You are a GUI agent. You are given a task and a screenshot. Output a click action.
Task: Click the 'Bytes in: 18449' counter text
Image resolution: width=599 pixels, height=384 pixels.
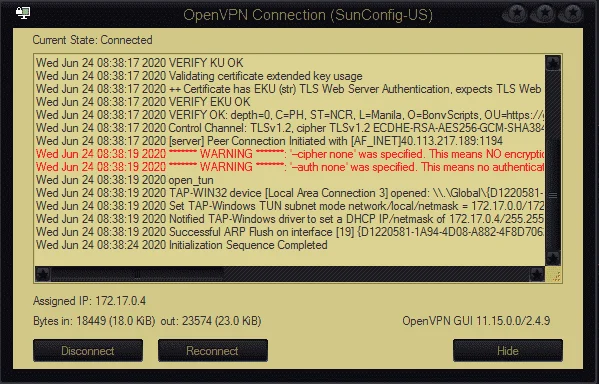coord(94,321)
